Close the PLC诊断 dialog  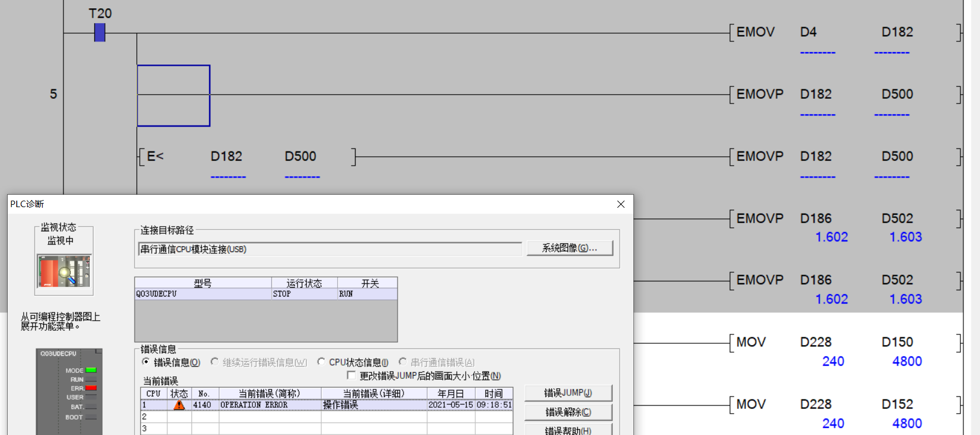tap(620, 204)
